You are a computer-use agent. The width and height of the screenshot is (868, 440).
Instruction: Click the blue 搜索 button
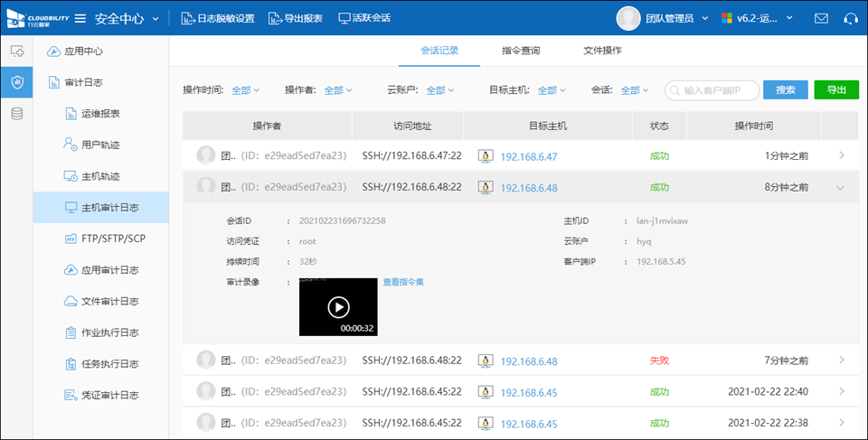785,90
